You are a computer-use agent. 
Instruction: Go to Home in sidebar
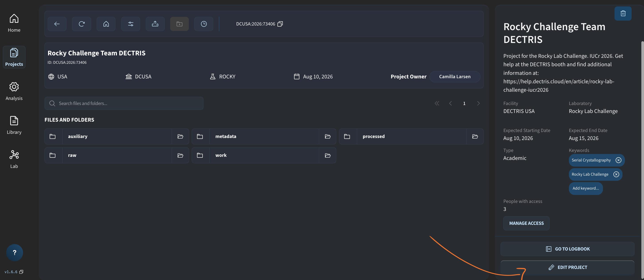(x=14, y=23)
